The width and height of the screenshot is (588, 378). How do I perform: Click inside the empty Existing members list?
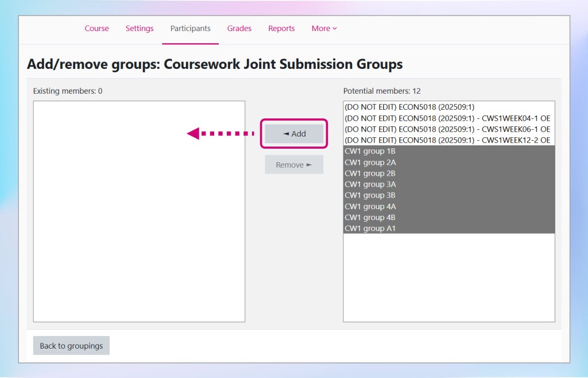139,210
